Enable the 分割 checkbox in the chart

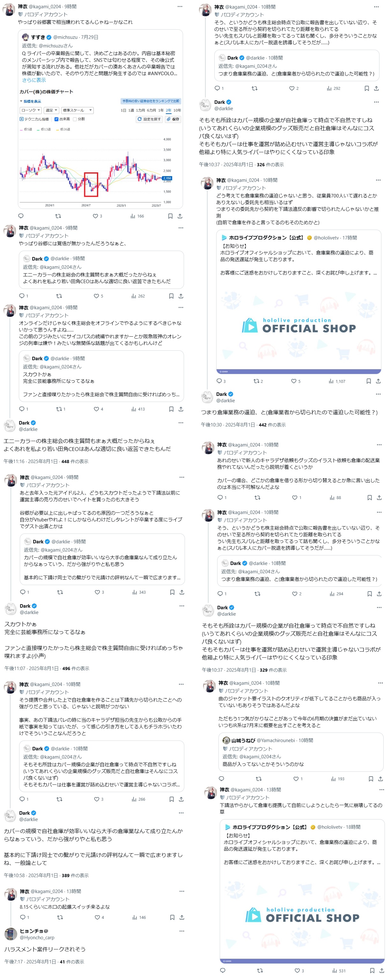coord(75,119)
